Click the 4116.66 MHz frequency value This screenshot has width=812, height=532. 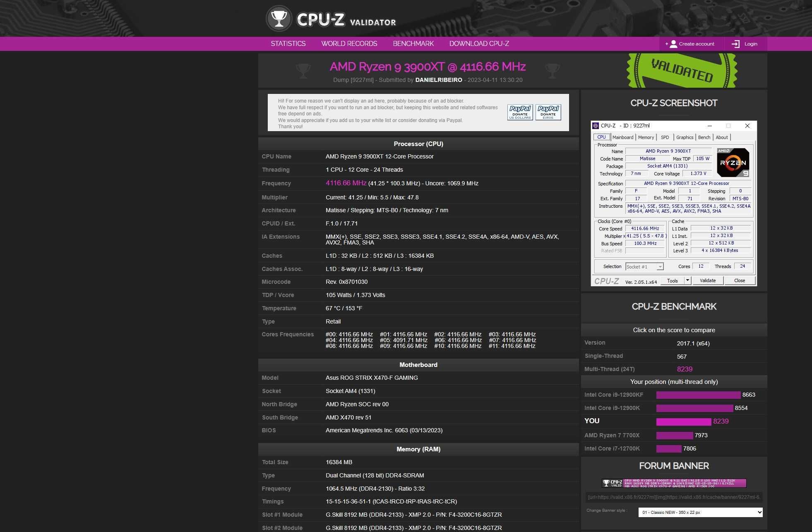(x=346, y=183)
